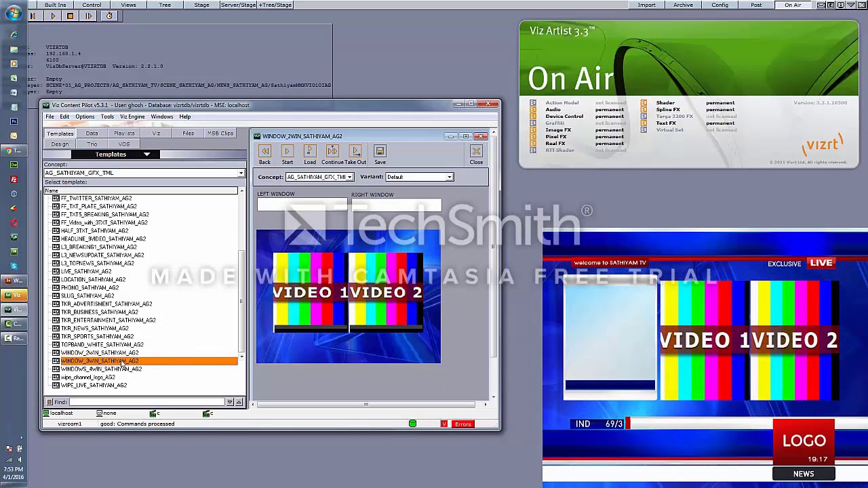Click the RIGHT WINDOW input field

click(x=396, y=204)
